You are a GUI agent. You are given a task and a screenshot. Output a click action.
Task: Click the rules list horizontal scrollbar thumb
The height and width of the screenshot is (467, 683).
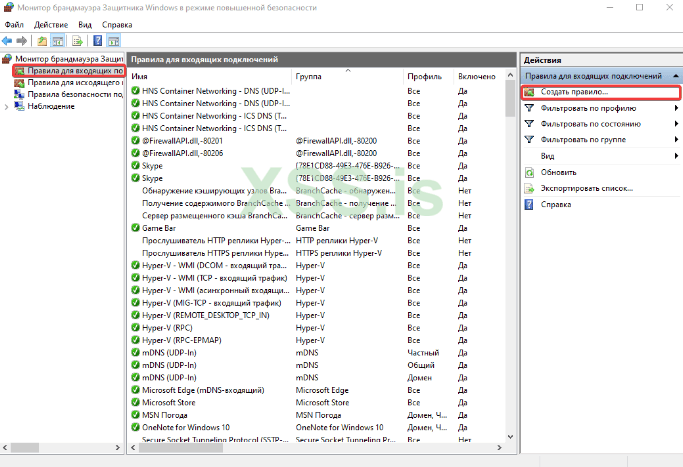pos(180,447)
